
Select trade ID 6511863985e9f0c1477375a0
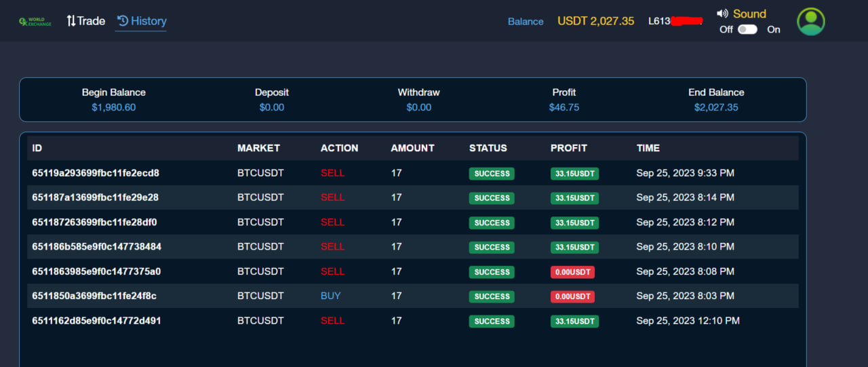(96, 271)
